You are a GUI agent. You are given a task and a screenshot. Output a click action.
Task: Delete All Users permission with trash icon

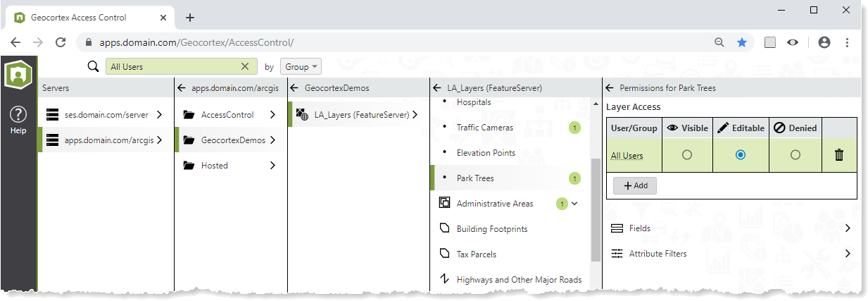839,155
